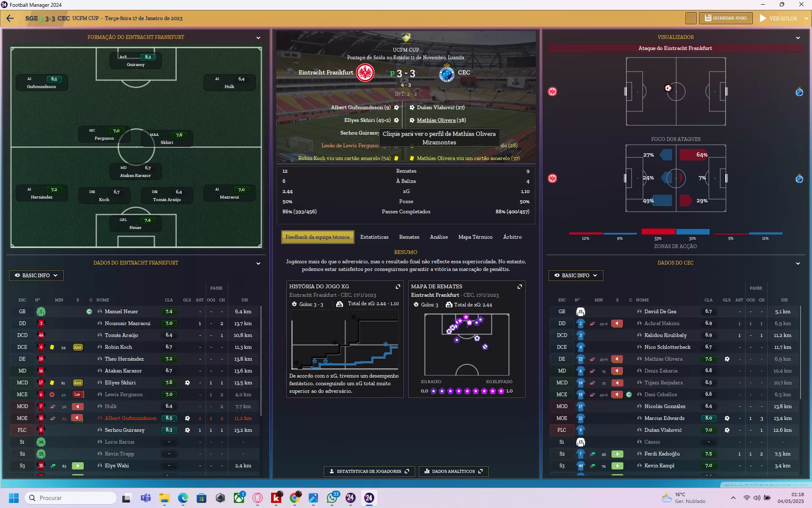The image size is (812, 508).
Task: Select the Árbitro tab
Action: (513, 237)
